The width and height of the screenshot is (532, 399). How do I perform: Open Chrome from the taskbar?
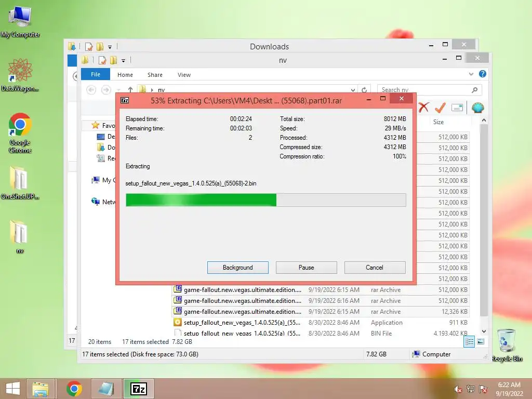74,389
